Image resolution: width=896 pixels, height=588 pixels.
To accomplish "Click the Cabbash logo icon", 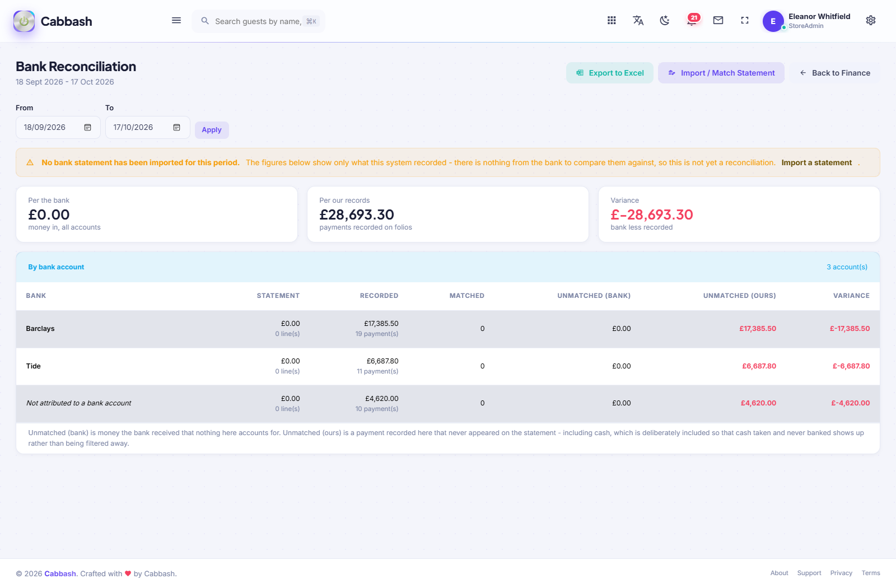I will click(24, 21).
